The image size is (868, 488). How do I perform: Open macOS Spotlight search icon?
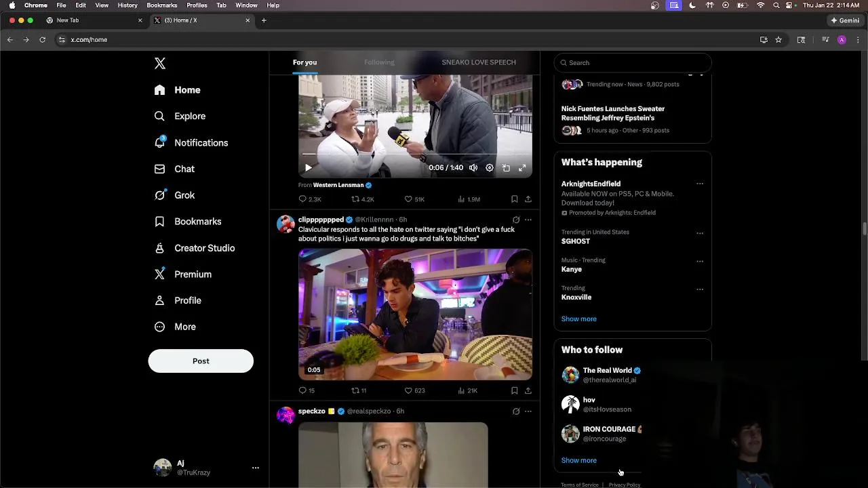776,5
